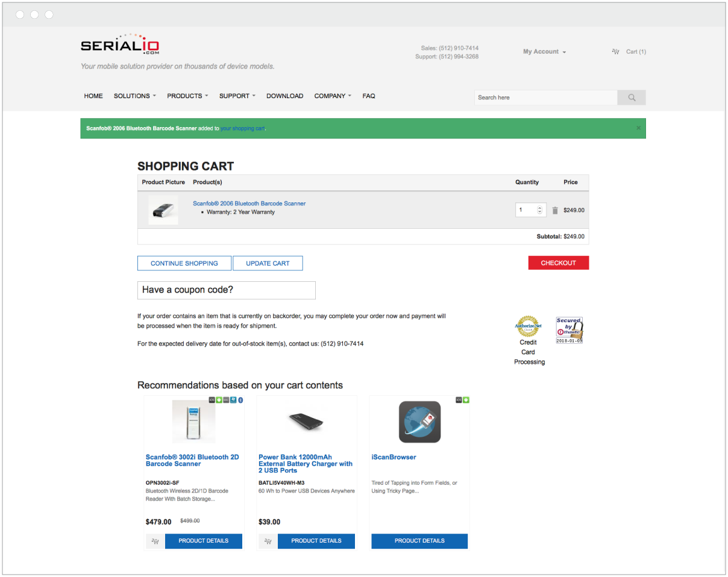Expand 'Have a coupon code?' section

tap(226, 290)
